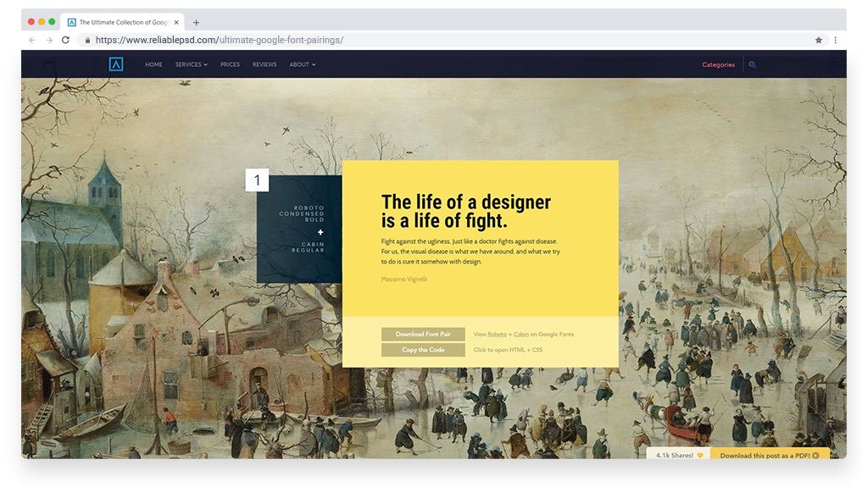Click the Roboto Condensed Bold label
Viewport: 868px width, 498px height.
(x=303, y=213)
